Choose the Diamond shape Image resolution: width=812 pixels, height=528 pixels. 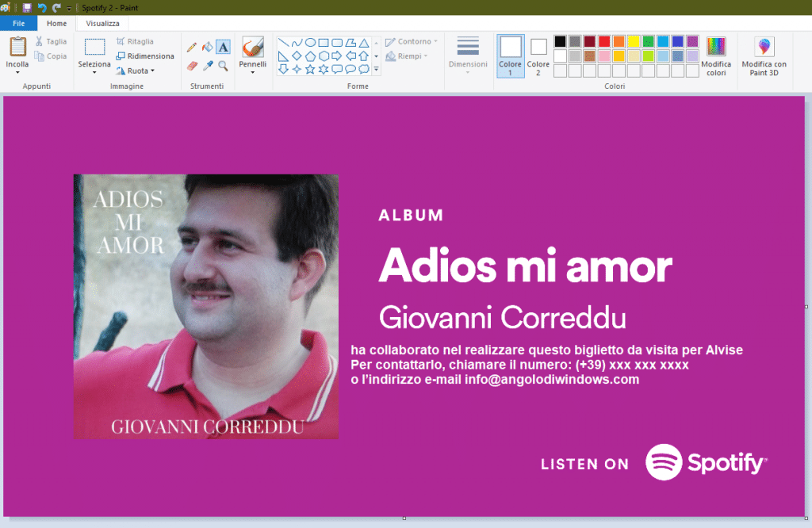(x=297, y=56)
